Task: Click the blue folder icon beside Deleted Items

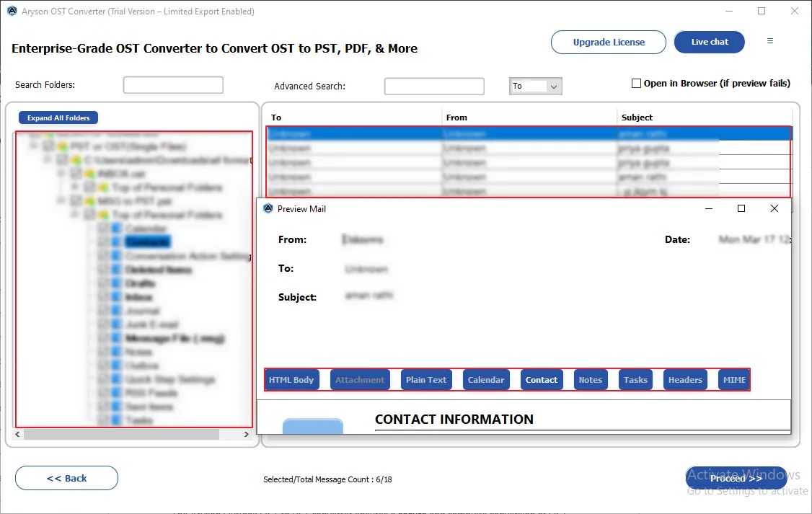Action: pos(117,270)
